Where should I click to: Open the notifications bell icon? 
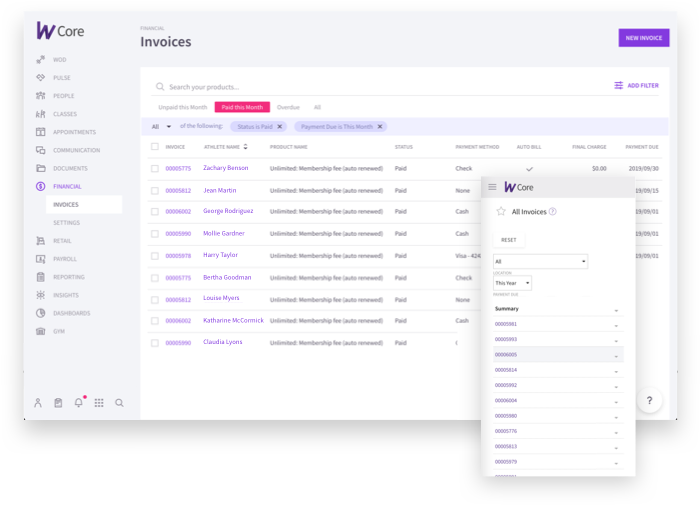point(79,402)
